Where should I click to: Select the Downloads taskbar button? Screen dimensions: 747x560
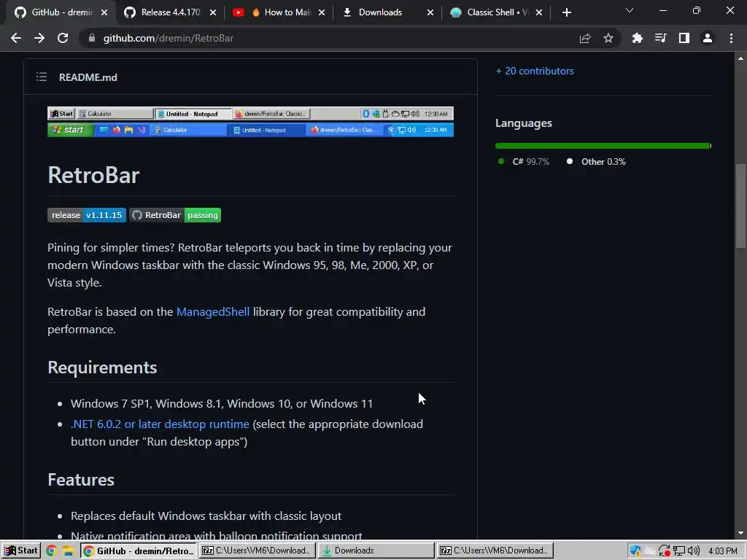pyautogui.click(x=376, y=551)
